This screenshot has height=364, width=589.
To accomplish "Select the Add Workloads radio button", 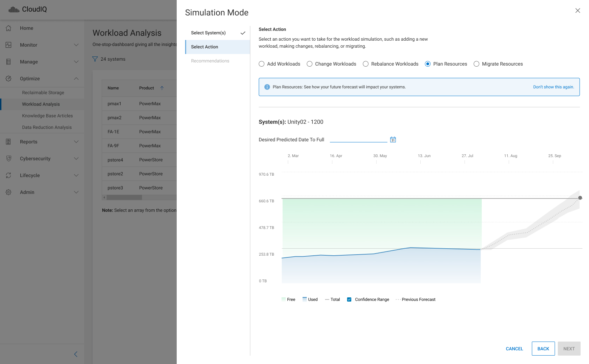I will coord(262,64).
